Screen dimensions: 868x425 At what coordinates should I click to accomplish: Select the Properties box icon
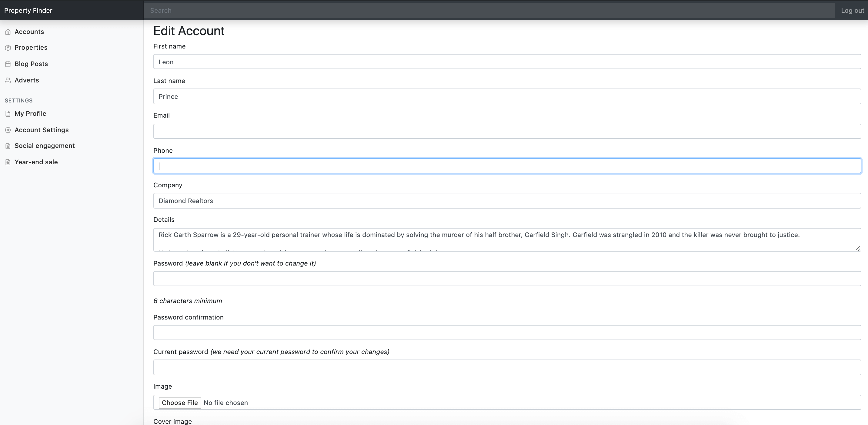point(8,48)
